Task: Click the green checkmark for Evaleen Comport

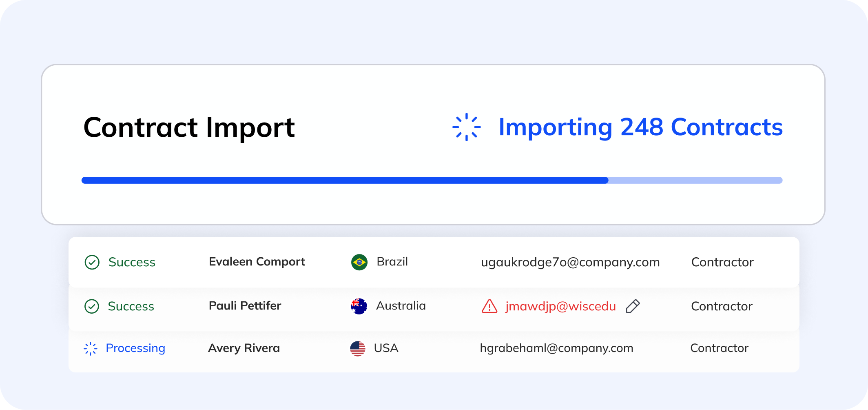Action: (x=92, y=262)
